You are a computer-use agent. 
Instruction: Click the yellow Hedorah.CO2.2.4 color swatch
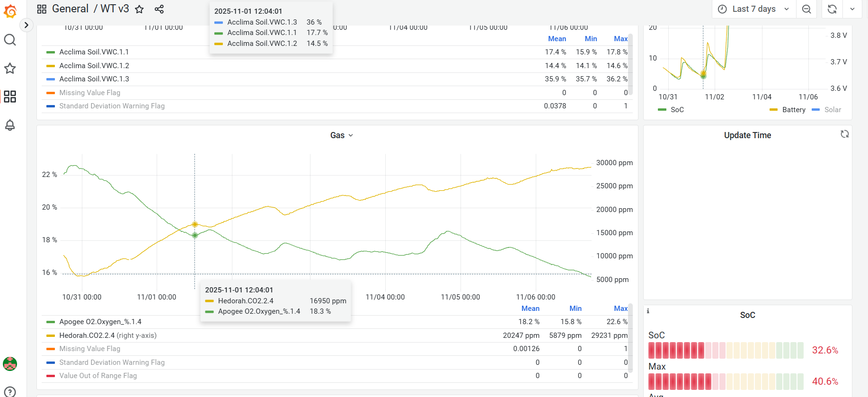coord(51,335)
